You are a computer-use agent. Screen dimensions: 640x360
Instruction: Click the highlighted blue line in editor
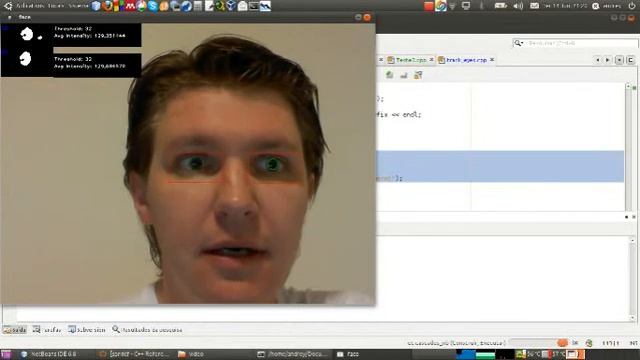(x=500, y=166)
